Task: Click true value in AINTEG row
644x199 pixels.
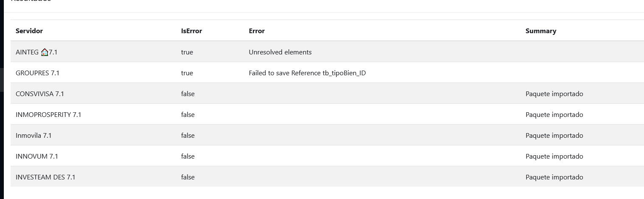Action: pyautogui.click(x=187, y=52)
